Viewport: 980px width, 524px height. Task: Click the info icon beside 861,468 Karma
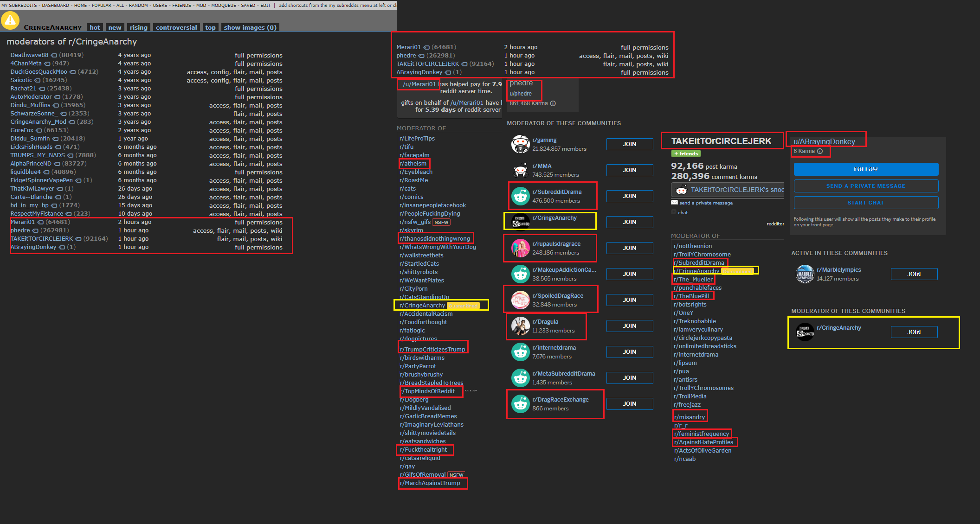pos(553,103)
